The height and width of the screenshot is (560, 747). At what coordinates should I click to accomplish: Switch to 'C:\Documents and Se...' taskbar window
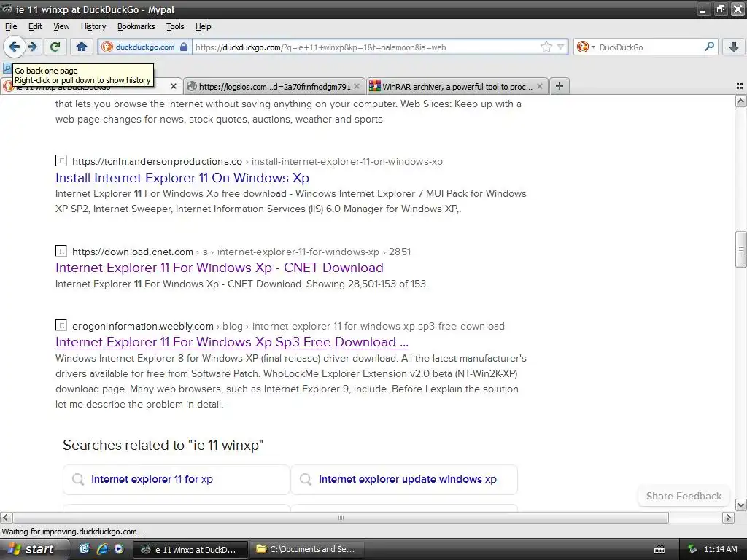pos(307,550)
